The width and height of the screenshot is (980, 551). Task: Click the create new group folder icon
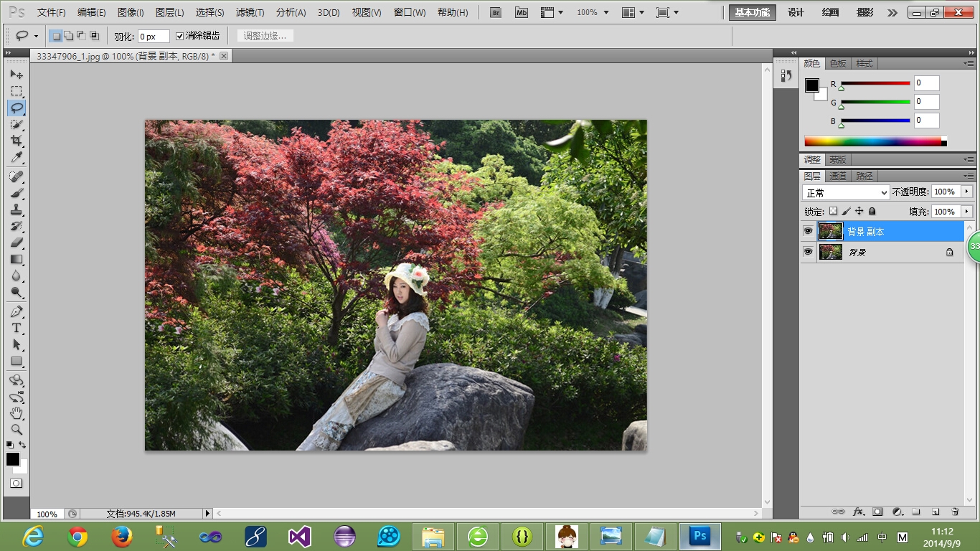(x=916, y=512)
